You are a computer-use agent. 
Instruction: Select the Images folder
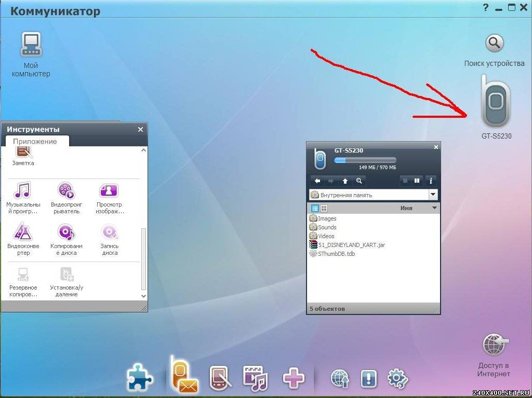323,218
